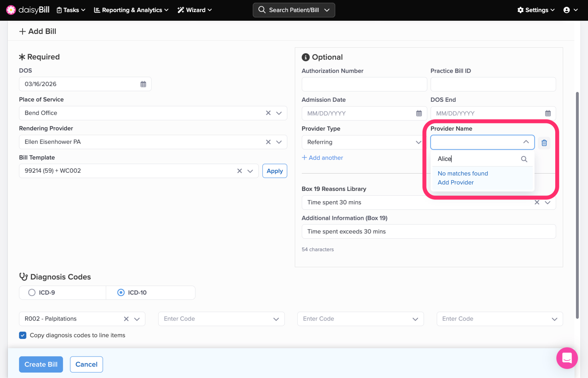Image resolution: width=588 pixels, height=378 pixels.
Task: Click the daisyBill flower logo
Action: click(x=11, y=10)
